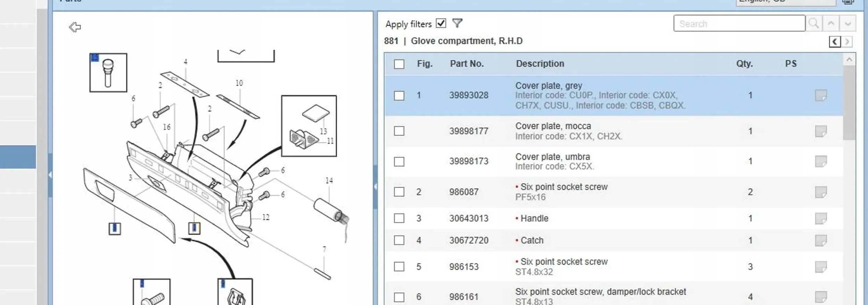Select the checkbox for part 986153
The width and height of the screenshot is (868, 305).
399,267
